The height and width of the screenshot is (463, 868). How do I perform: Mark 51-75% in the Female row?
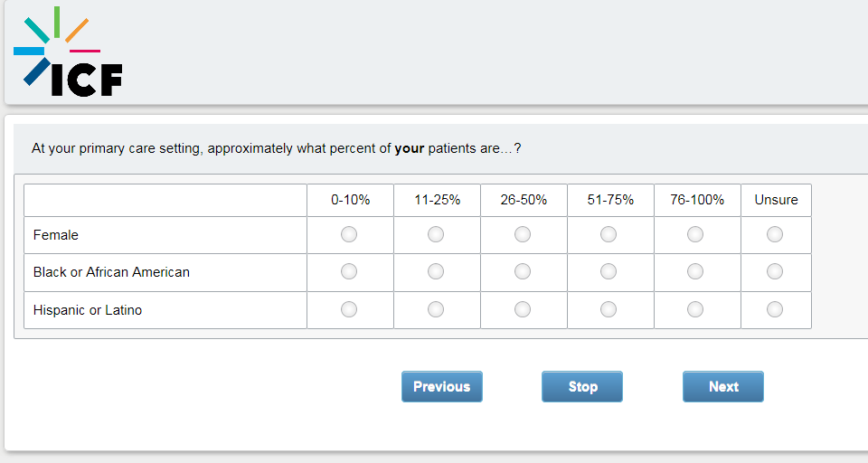point(609,235)
